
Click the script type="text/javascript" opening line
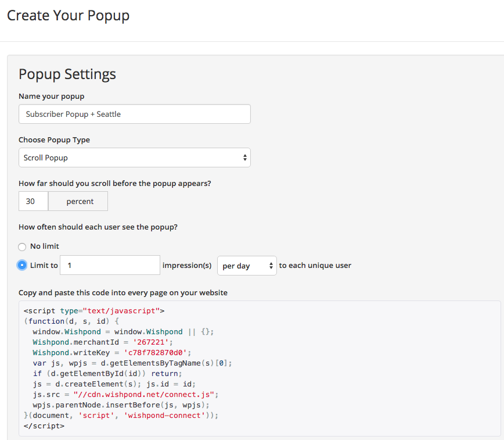94,311
